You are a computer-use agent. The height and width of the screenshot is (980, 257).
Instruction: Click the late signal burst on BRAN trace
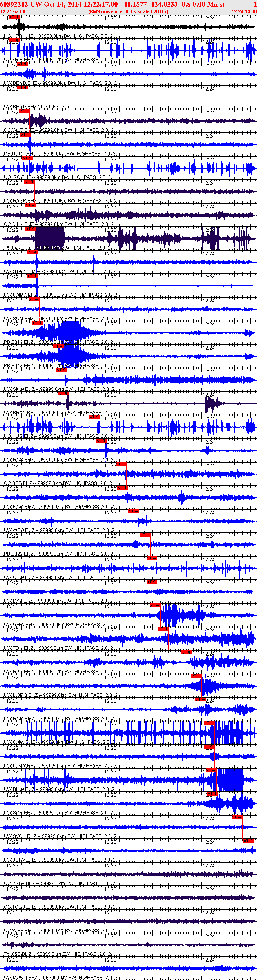212,403
